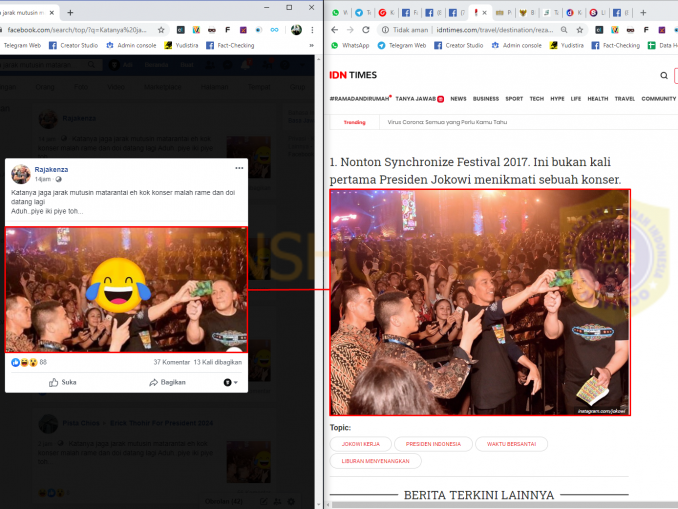Open the IDN Times search icon
678x509 pixels.
[664, 76]
